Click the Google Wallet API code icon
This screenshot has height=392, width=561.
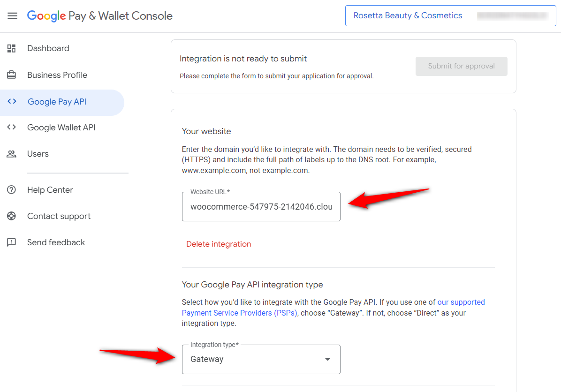coord(12,127)
